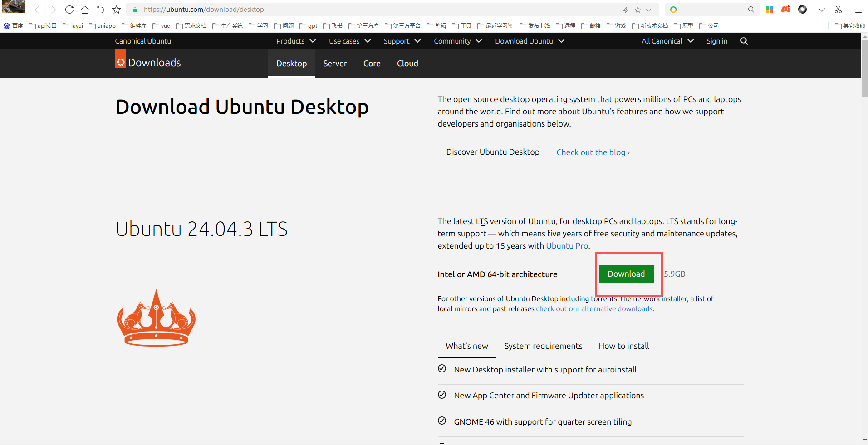The width and height of the screenshot is (868, 445).
Task: Open the alternative downloads link
Action: click(594, 309)
